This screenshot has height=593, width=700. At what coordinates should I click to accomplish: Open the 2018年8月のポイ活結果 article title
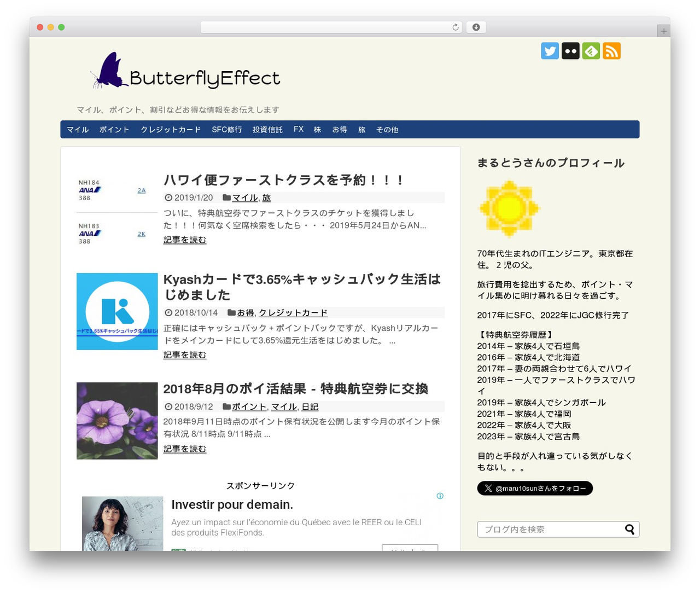(296, 388)
